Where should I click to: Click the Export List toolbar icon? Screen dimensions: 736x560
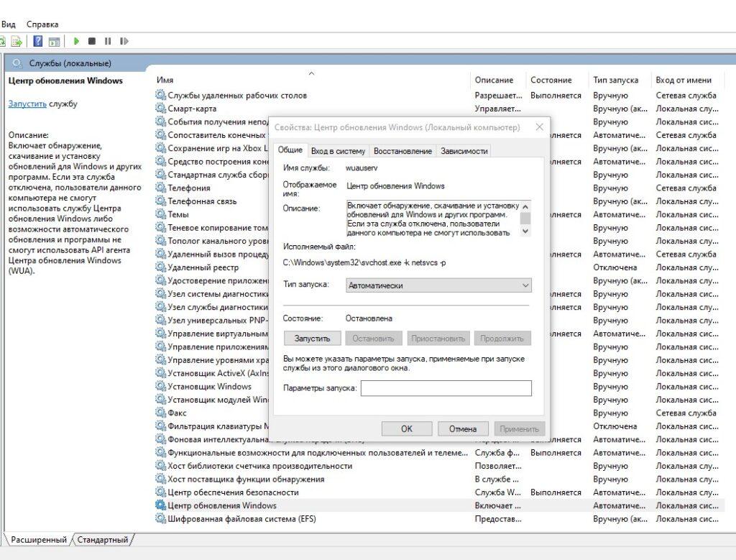point(17,41)
